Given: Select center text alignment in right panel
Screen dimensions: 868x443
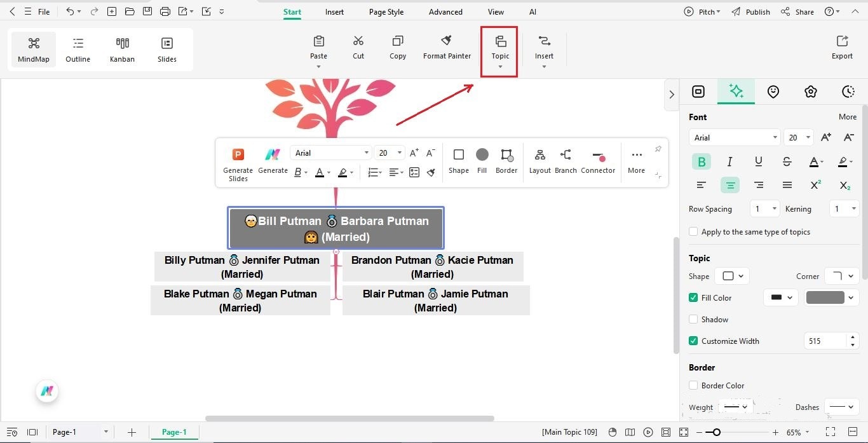Looking at the screenshot, I should coord(730,185).
